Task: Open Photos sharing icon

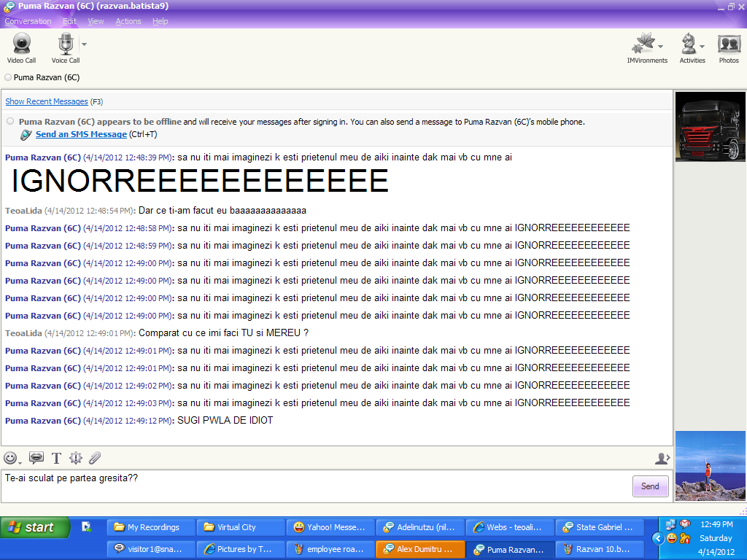Action: click(x=729, y=47)
